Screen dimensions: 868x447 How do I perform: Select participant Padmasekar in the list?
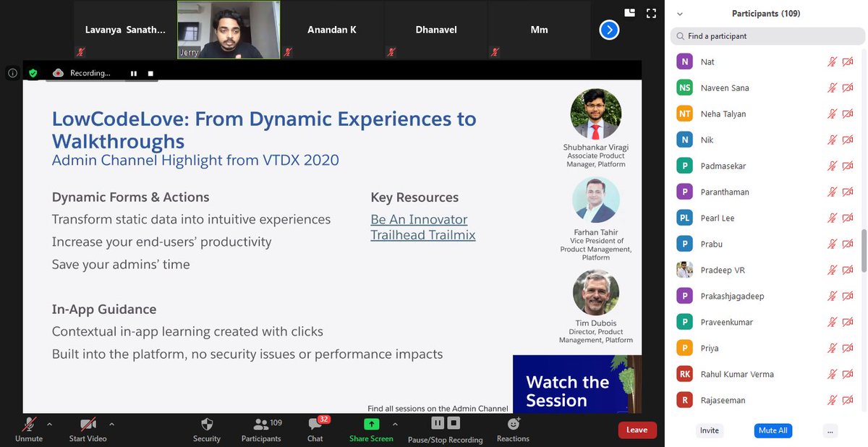tap(765, 166)
